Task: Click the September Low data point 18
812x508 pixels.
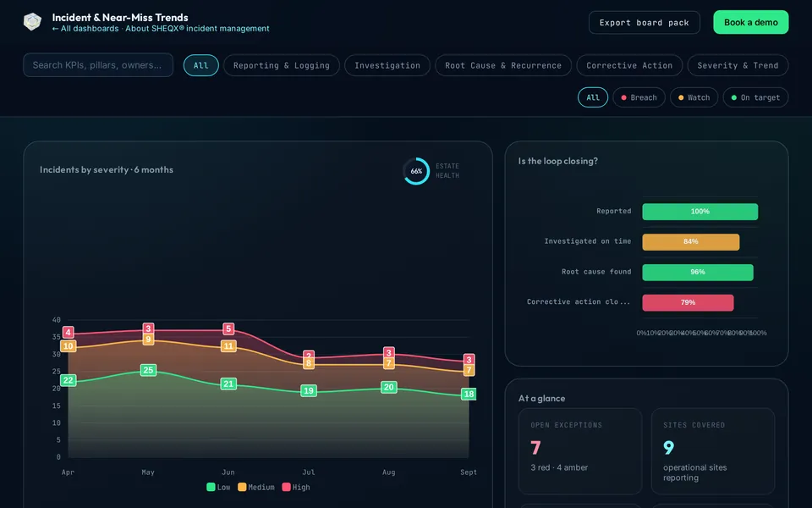Action: tap(469, 394)
